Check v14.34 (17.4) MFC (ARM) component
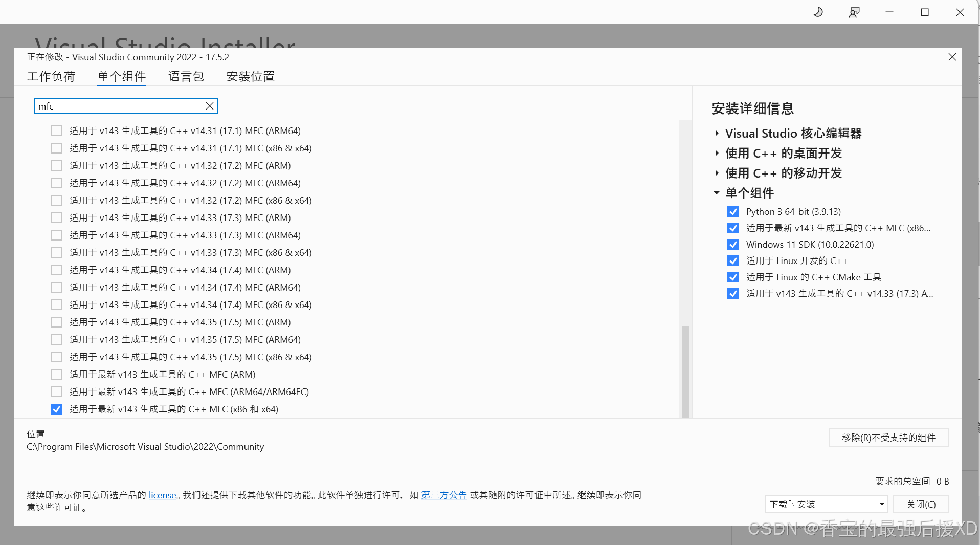This screenshot has height=545, width=980. tap(56, 270)
